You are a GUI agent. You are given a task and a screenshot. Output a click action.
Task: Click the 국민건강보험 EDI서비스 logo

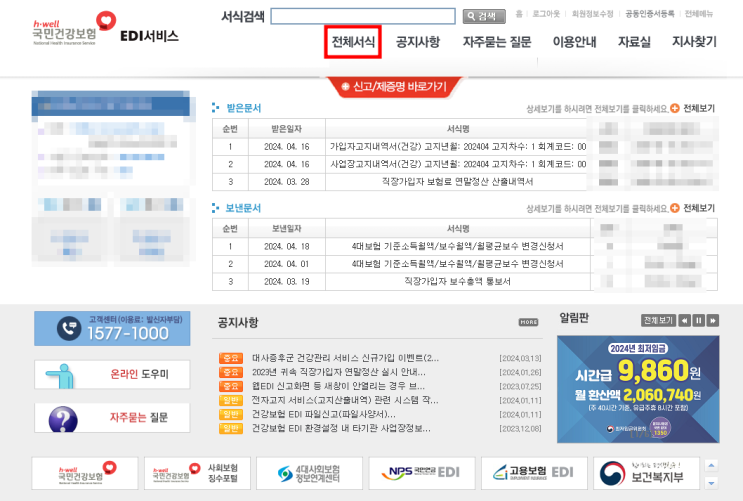click(105, 29)
